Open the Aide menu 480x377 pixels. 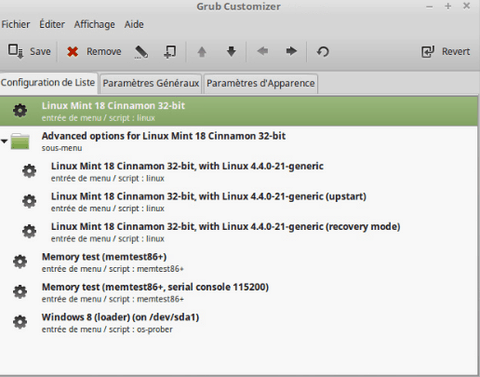point(134,24)
